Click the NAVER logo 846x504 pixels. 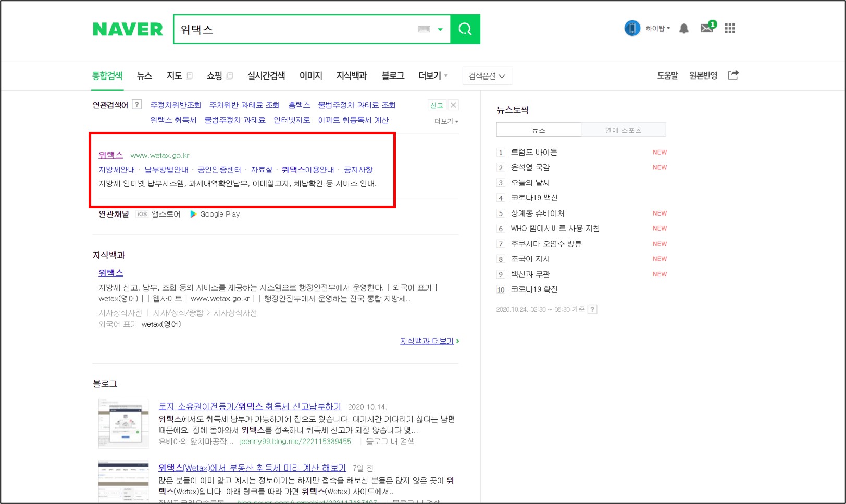[128, 29]
